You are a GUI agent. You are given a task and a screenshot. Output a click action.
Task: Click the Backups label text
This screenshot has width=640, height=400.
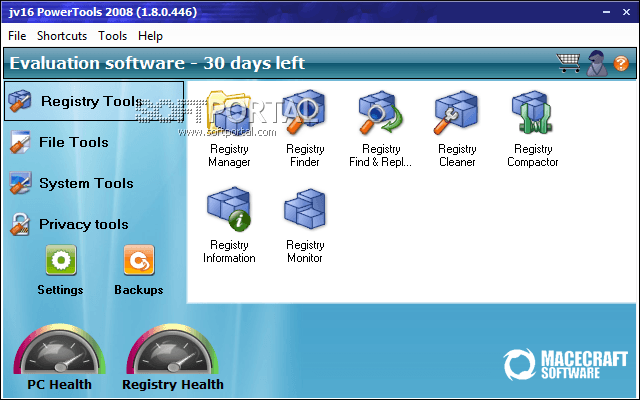click(139, 290)
